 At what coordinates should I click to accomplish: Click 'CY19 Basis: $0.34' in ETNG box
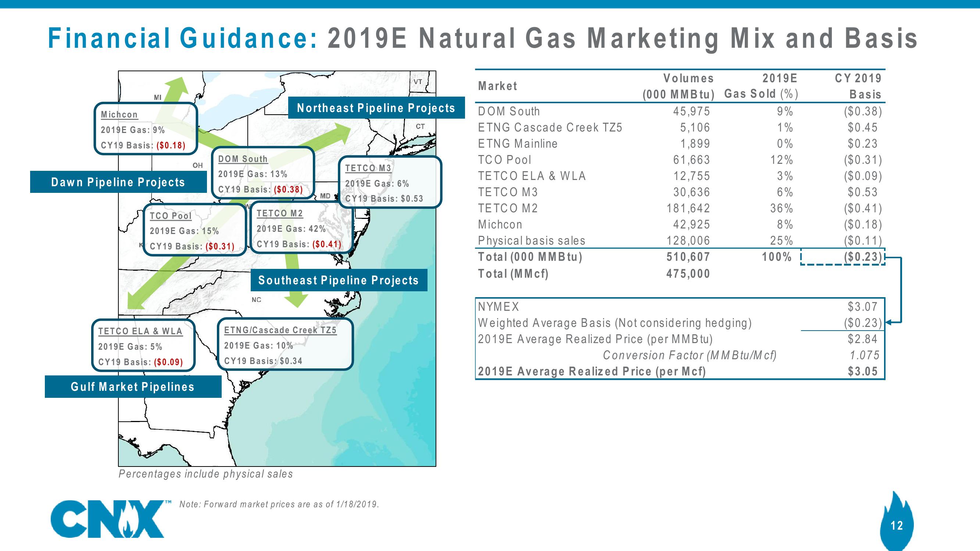[x=263, y=361]
